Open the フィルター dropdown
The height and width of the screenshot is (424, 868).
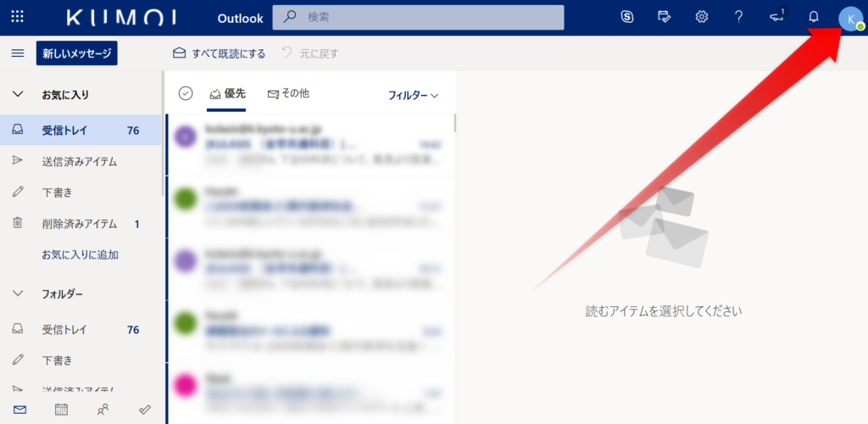(413, 95)
